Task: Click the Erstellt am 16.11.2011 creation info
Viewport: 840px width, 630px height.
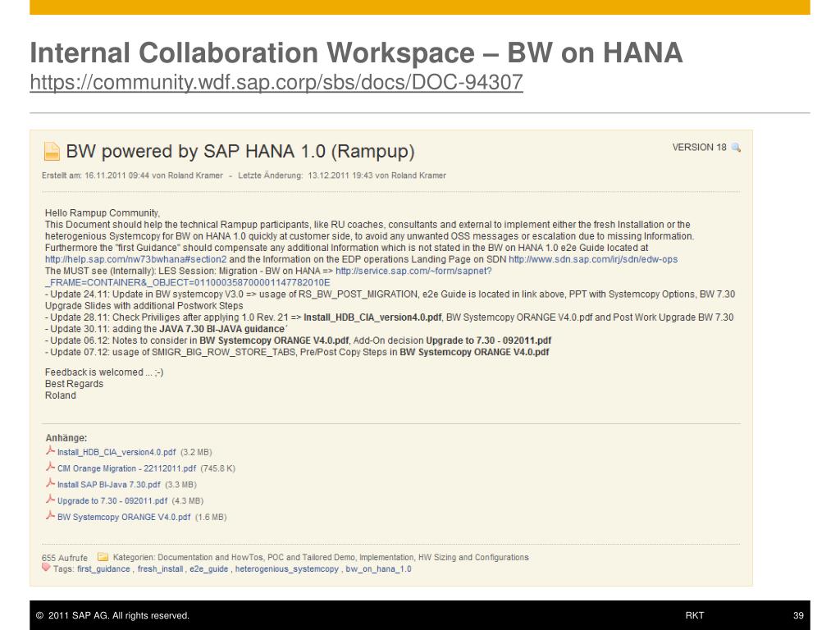Action: tap(132, 176)
